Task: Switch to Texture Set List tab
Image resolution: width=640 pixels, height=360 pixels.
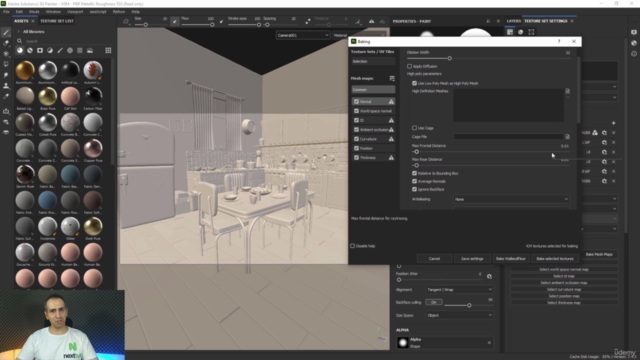Action: pos(57,21)
